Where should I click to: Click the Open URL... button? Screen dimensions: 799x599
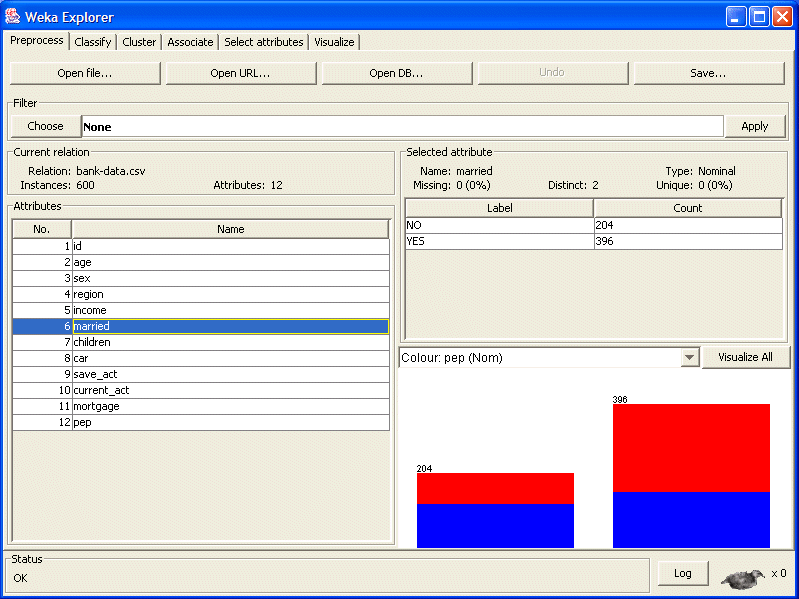[x=241, y=73]
